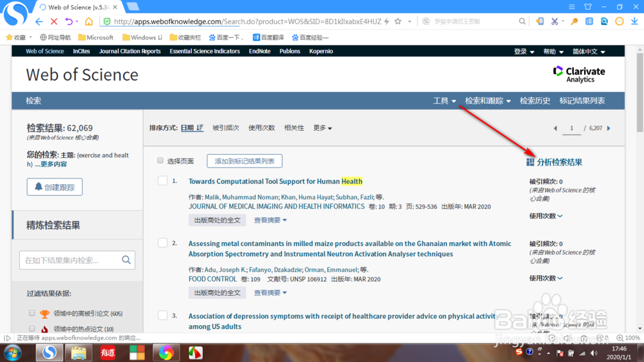
Task: Click the page number input box
Action: tap(571, 128)
